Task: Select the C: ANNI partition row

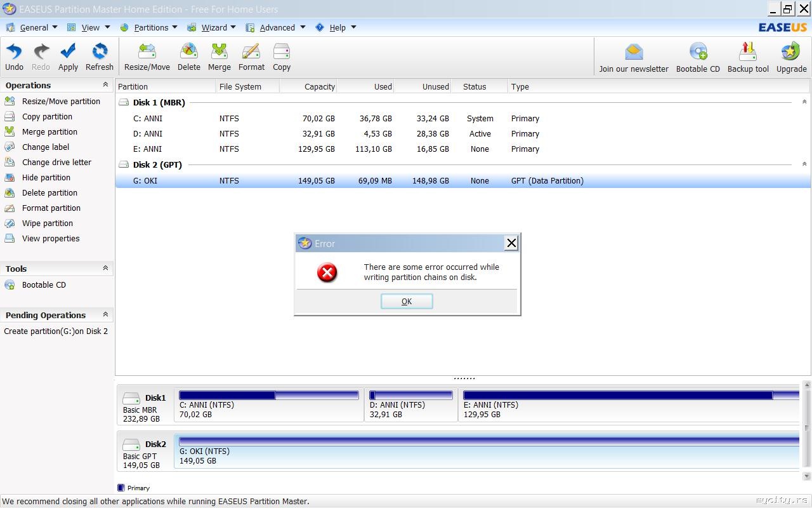Action: coord(462,118)
